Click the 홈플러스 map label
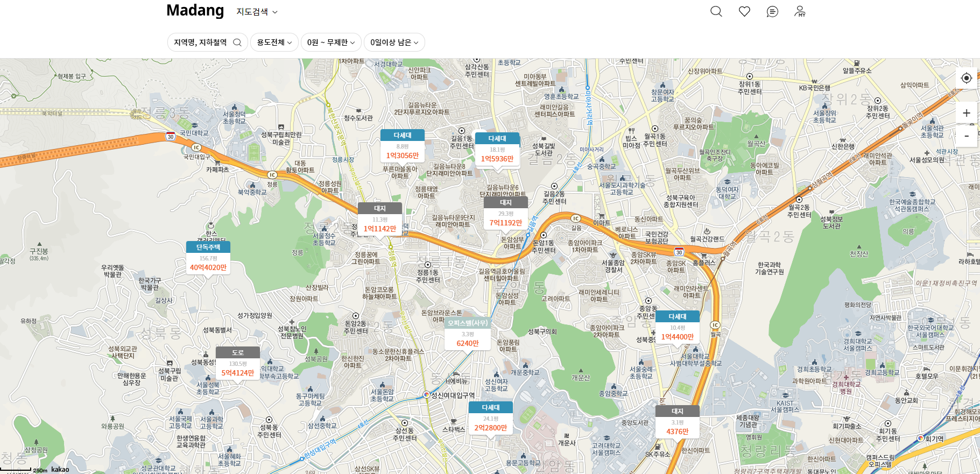 click(x=704, y=263)
